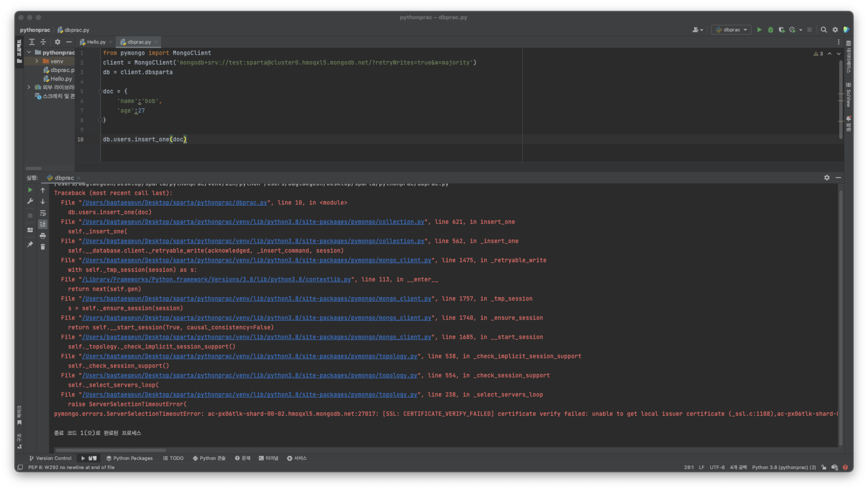Click the Project panel horizontal scrollbar
868x490 pixels.
[x=33, y=168]
